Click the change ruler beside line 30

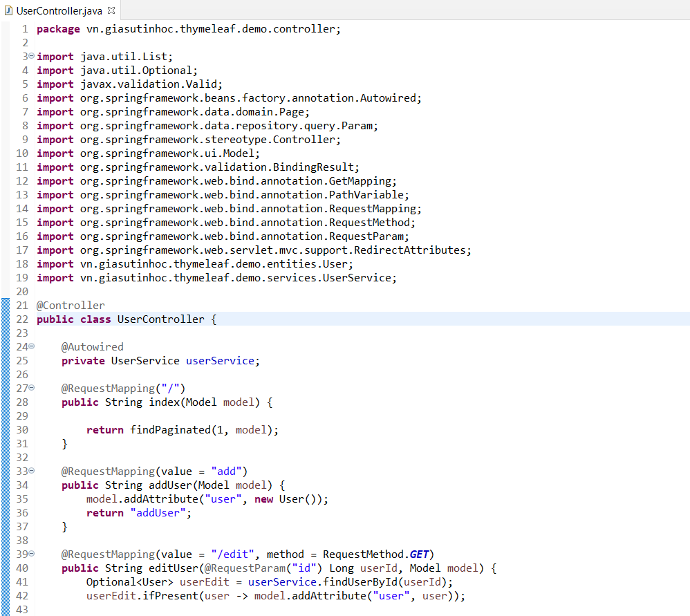(5, 430)
